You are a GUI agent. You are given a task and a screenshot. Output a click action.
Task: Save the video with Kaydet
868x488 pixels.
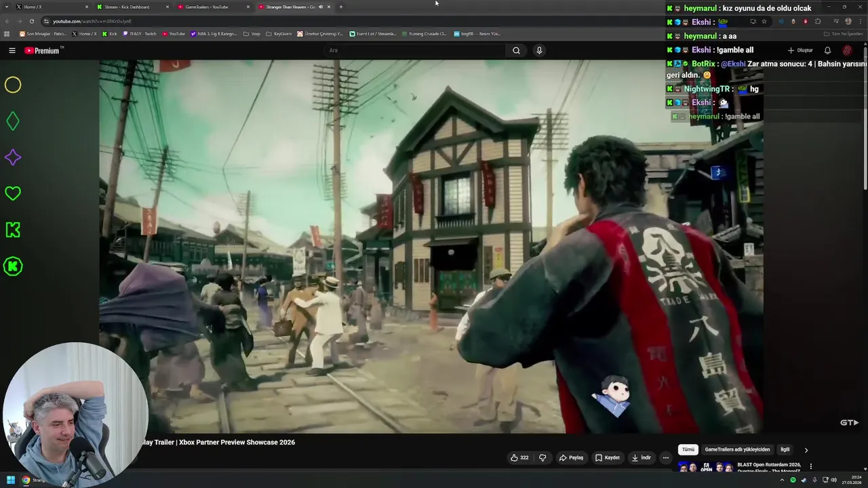[608, 457]
